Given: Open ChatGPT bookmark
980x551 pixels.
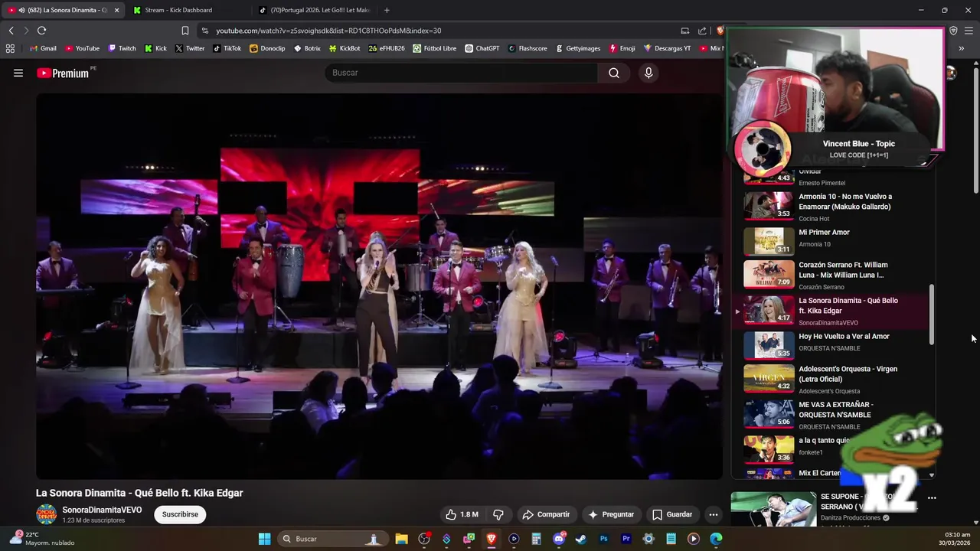Looking at the screenshot, I should click(x=482, y=48).
